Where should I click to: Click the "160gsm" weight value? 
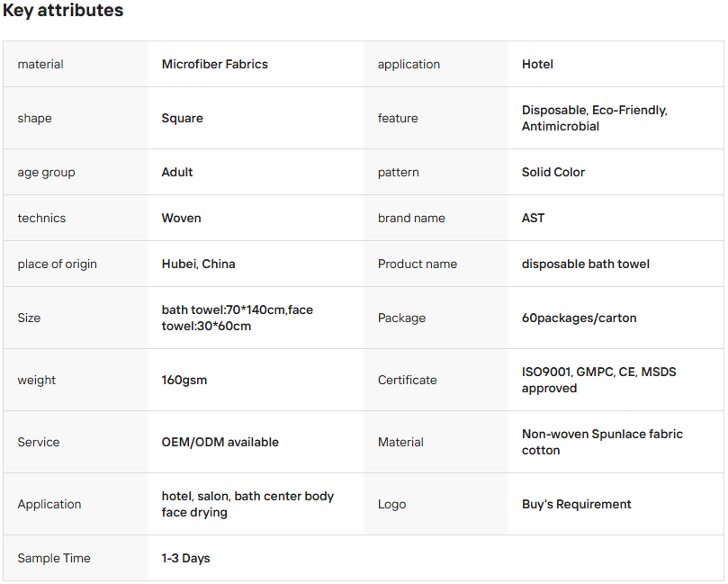184,380
